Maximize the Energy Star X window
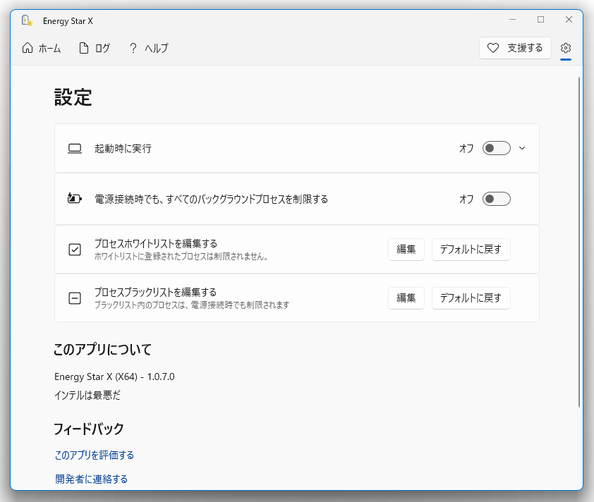 [x=541, y=19]
